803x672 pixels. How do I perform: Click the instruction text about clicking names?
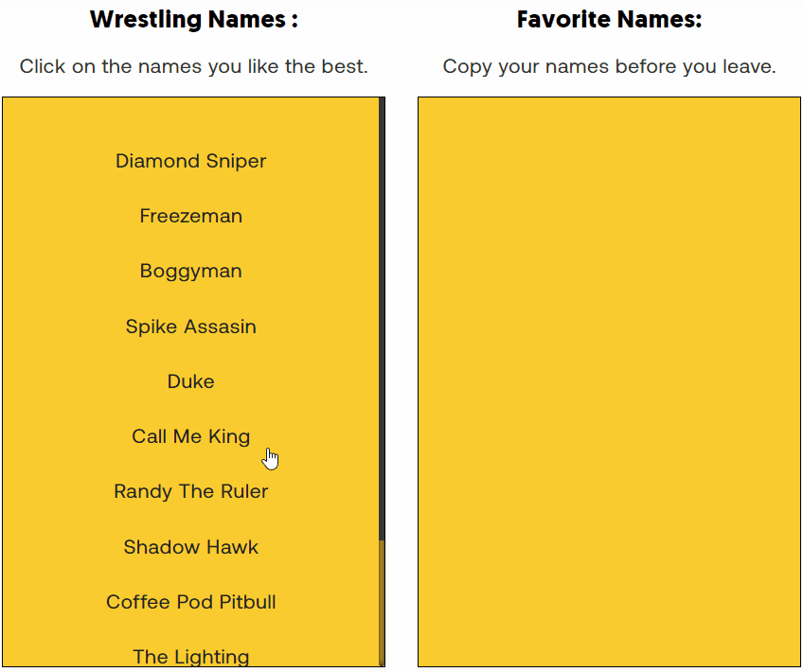click(x=192, y=66)
